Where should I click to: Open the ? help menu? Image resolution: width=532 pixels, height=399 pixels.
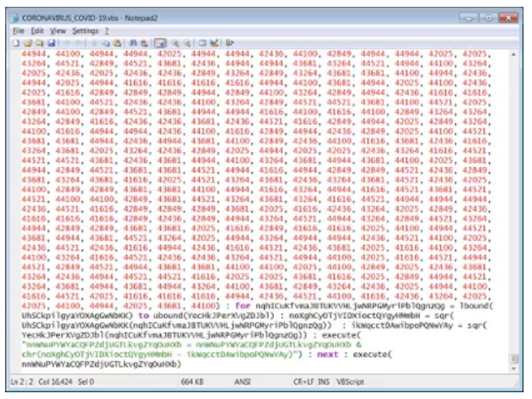pyautogui.click(x=107, y=31)
